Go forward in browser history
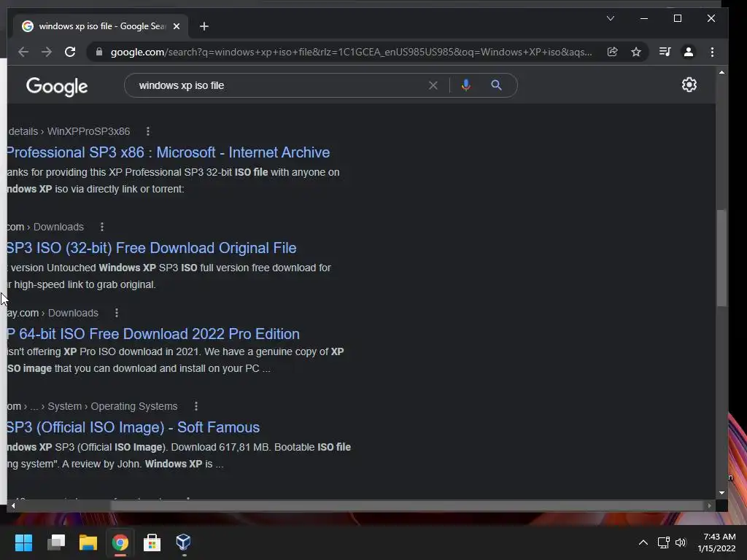747x560 pixels. [46, 52]
